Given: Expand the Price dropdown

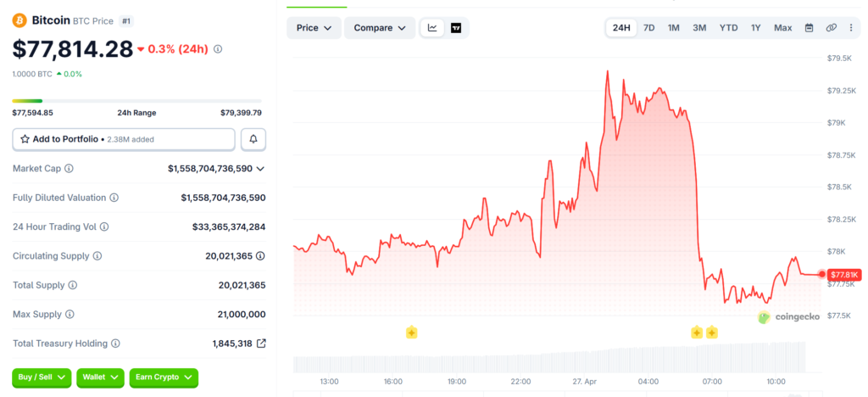Looking at the screenshot, I should (x=314, y=28).
